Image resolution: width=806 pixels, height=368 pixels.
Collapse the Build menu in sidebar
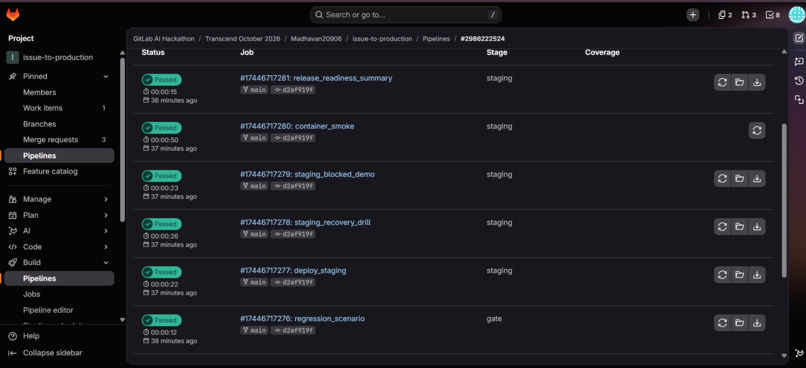[106, 263]
